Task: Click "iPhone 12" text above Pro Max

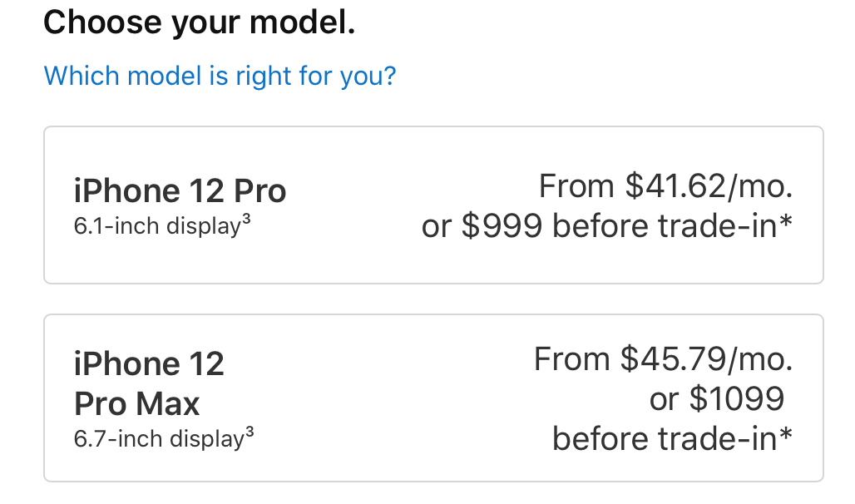Action: pyautogui.click(x=149, y=364)
